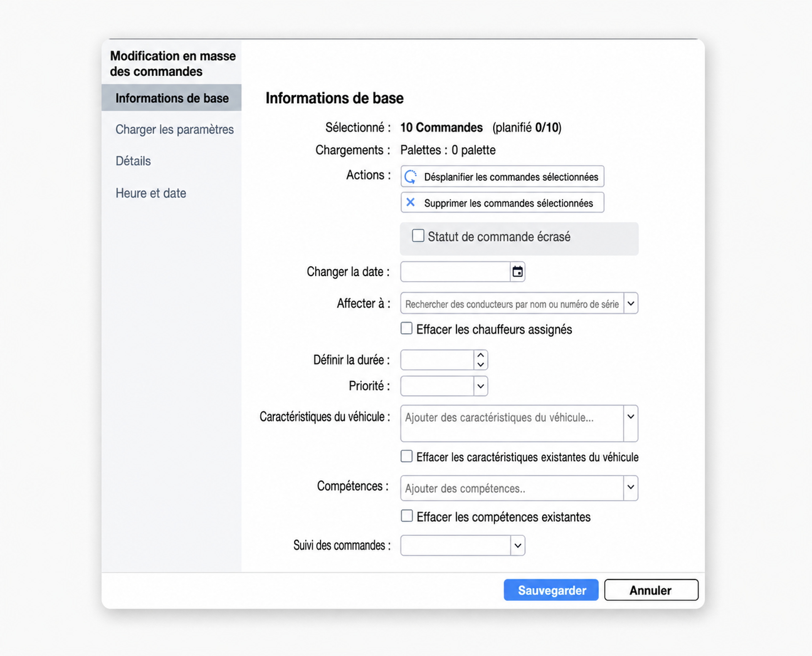Select Informations de base sidebar tab

click(x=171, y=98)
